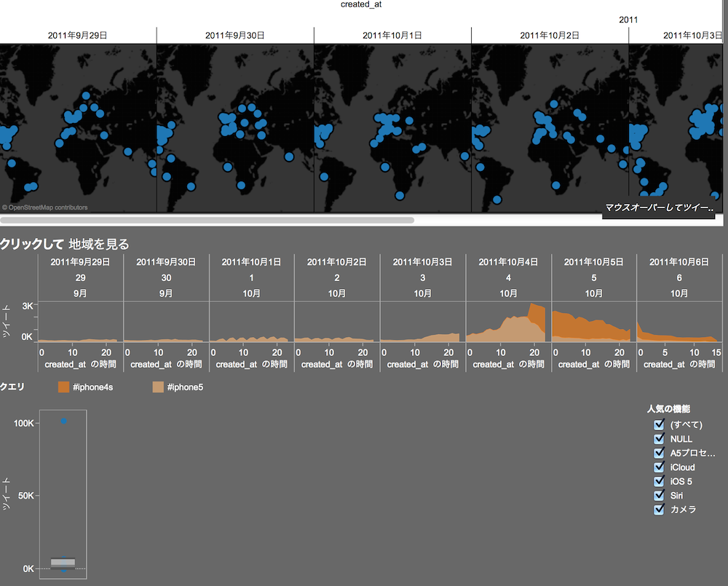Uncheck the A5プロセ... filter checkbox
The width and height of the screenshot is (728, 586).
coord(659,453)
